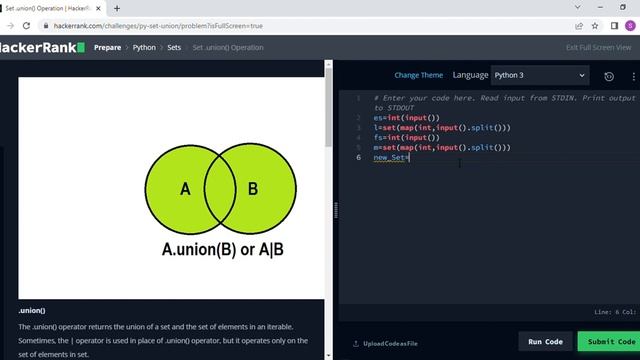This screenshot has width=640, height=360.
Task: Click line number 6 in the gutter
Action: [x=358, y=157]
